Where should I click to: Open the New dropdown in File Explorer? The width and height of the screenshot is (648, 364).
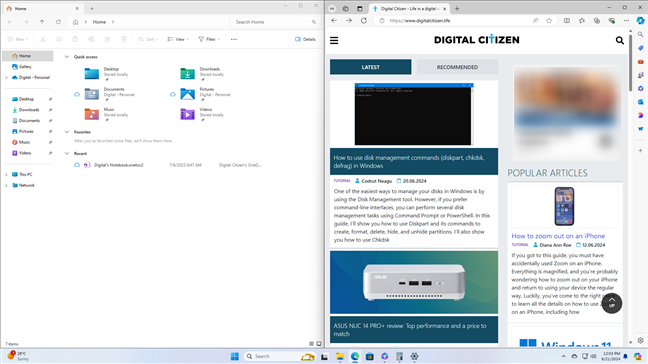click(18, 39)
